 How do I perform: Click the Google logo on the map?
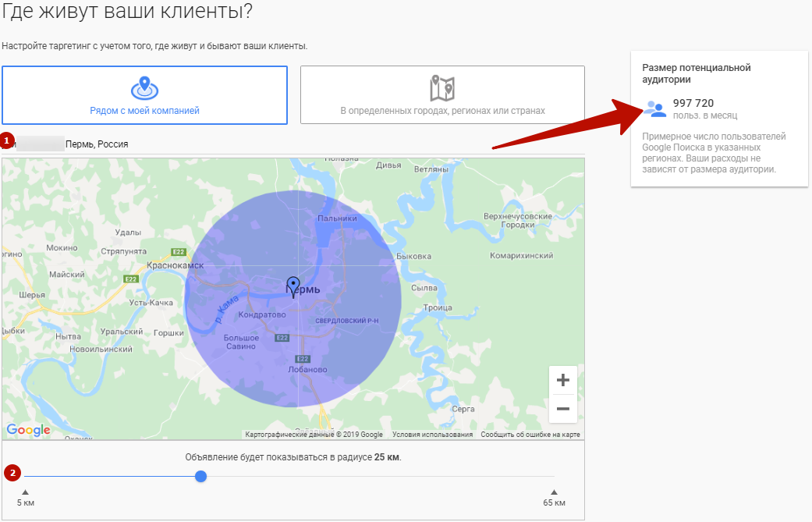coord(28,430)
